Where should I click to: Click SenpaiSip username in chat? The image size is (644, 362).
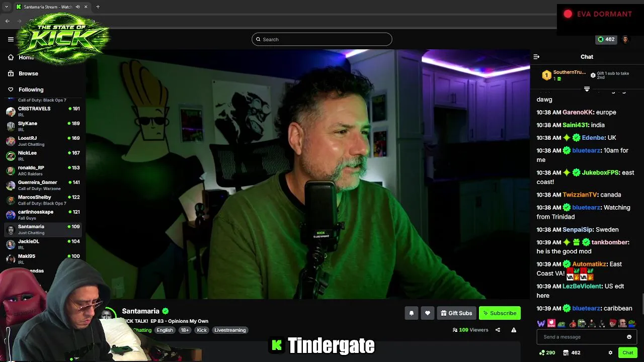coord(578,230)
